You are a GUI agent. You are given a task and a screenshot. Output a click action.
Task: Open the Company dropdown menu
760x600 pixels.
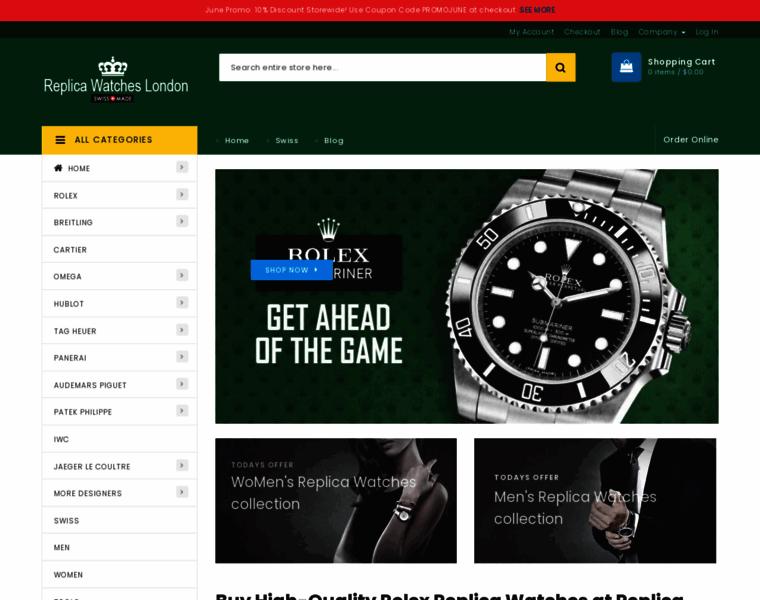(662, 32)
